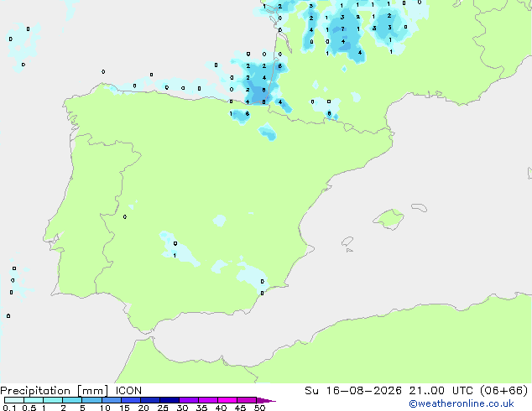Click the legend scale label '10'
532x411 pixels.
(105, 408)
